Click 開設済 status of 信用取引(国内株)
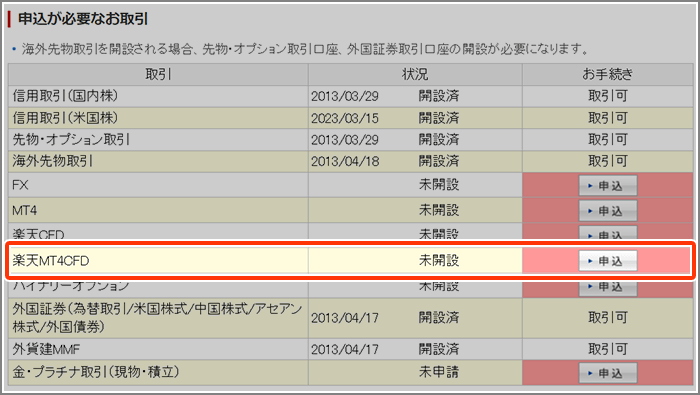 point(439,96)
